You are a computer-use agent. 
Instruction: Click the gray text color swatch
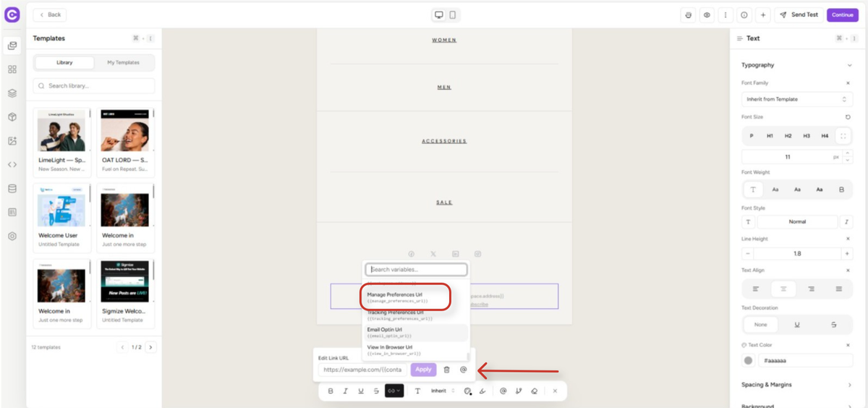coord(749,360)
